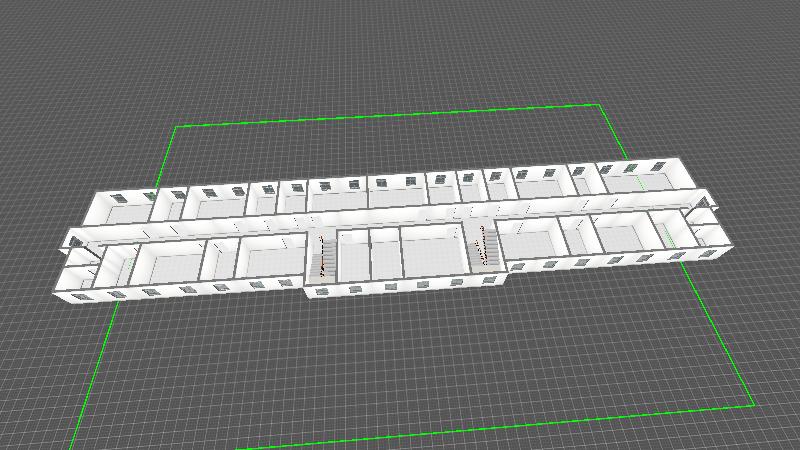Click the large central room between the staircases
800x450 pixels.
coord(431,255)
